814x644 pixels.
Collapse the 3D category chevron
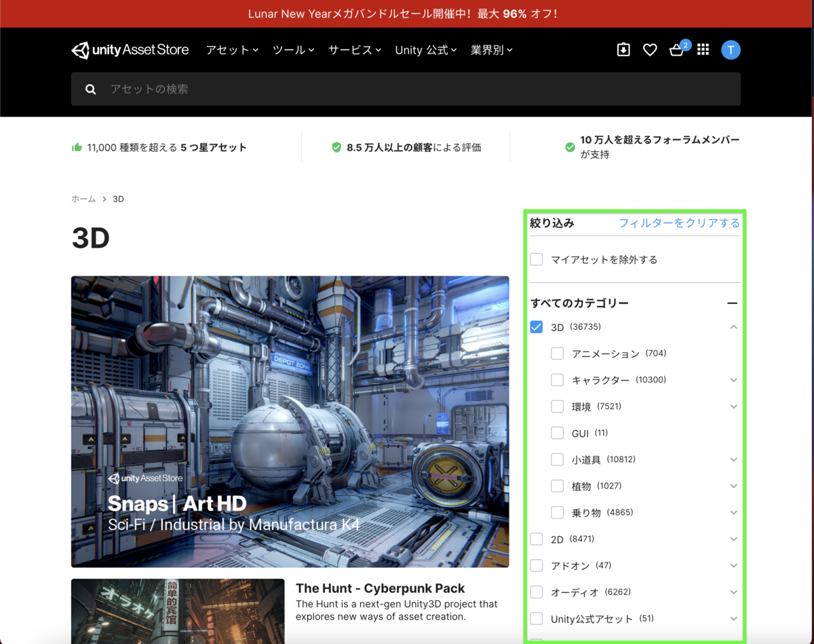pyautogui.click(x=733, y=327)
